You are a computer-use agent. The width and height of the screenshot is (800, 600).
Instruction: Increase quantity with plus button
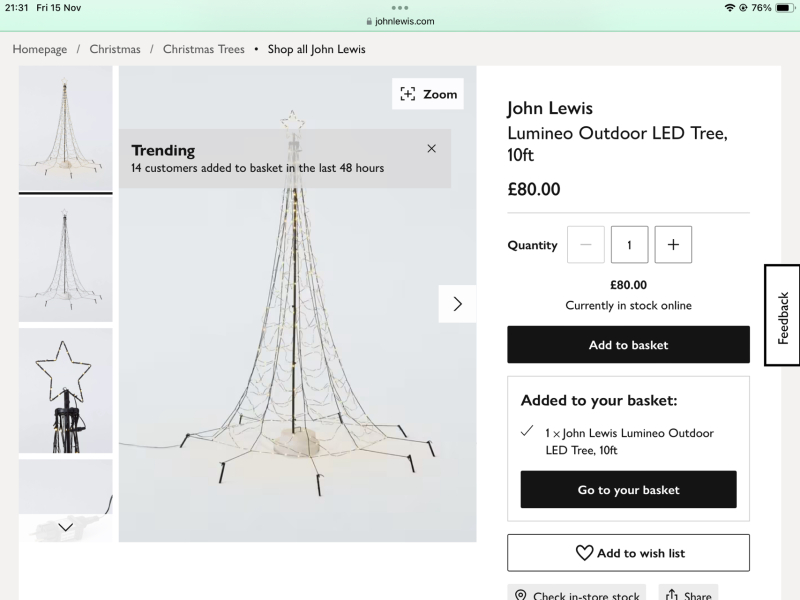[673, 245]
